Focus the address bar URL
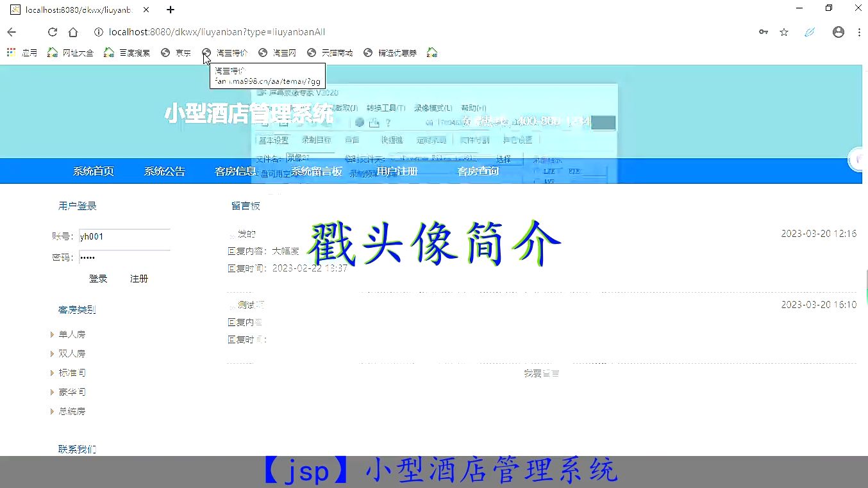This screenshot has width=868, height=488. [217, 32]
